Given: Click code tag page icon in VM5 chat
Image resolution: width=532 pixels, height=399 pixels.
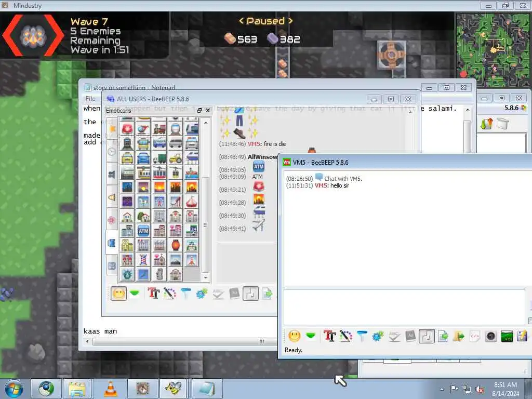Looking at the screenshot, I should click(x=475, y=336).
